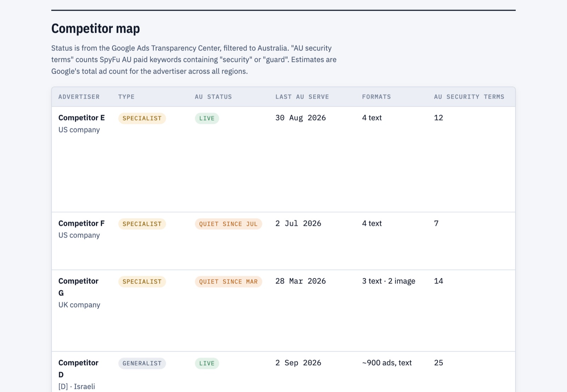The height and width of the screenshot is (392, 567).
Task: Click the SPECIALIST badge in Competitor E row
Action: point(142,118)
